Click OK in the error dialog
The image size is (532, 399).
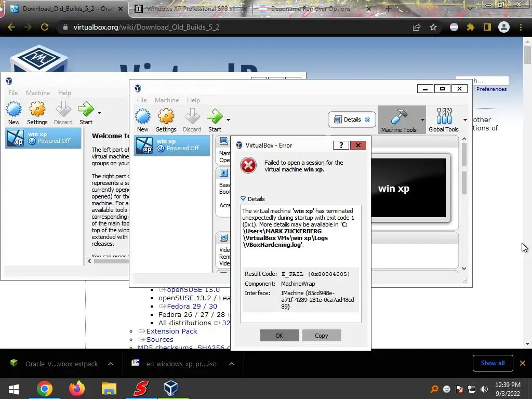click(279, 336)
